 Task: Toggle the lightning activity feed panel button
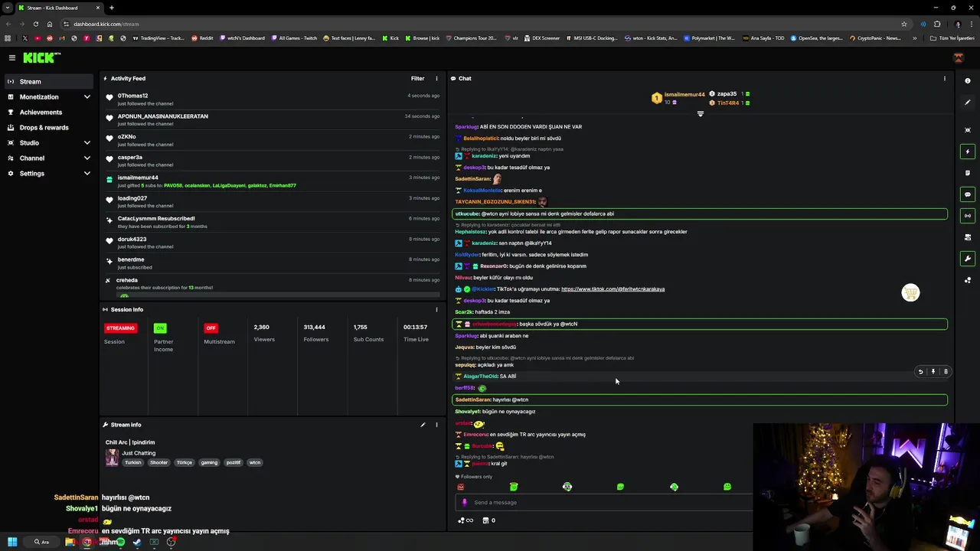click(968, 152)
